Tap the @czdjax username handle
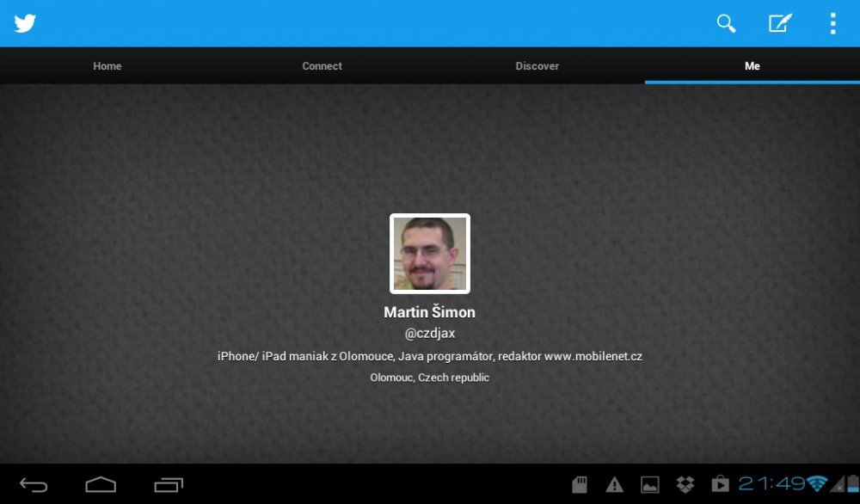The image size is (860, 504). [430, 334]
